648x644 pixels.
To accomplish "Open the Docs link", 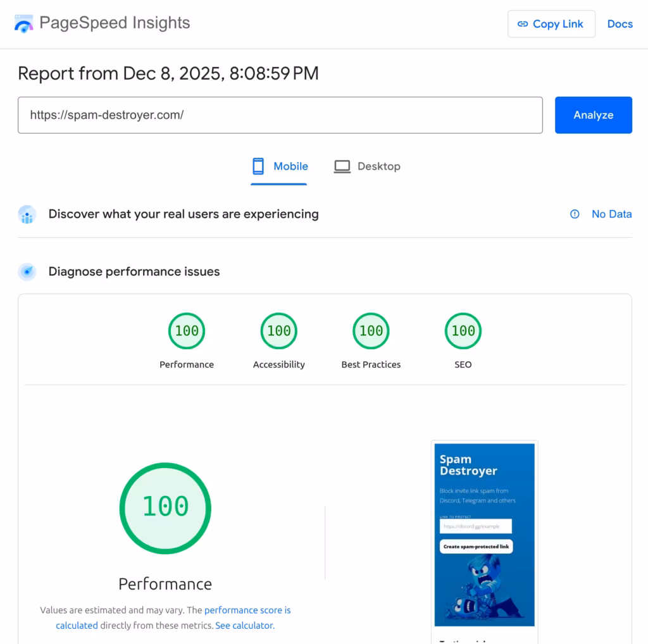I will [620, 24].
